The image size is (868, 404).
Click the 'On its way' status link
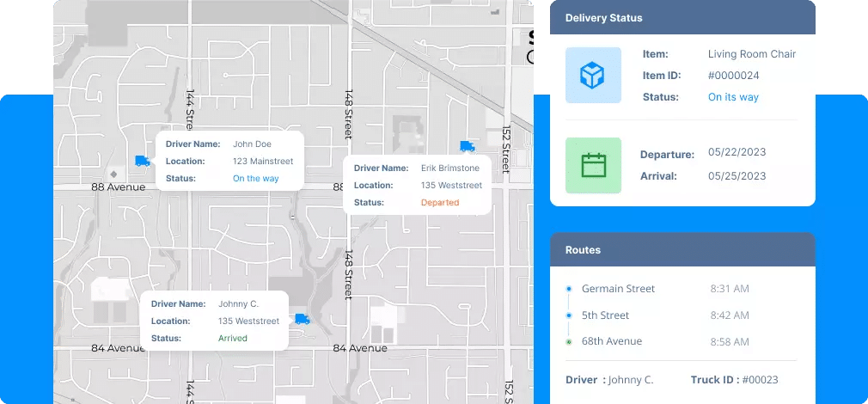(733, 97)
